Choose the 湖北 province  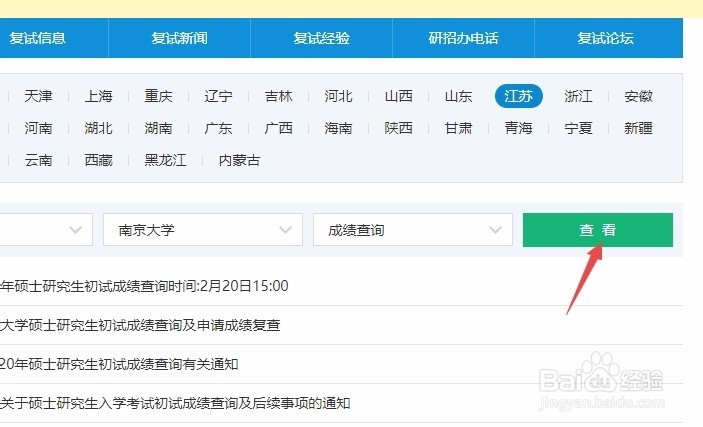coord(98,128)
